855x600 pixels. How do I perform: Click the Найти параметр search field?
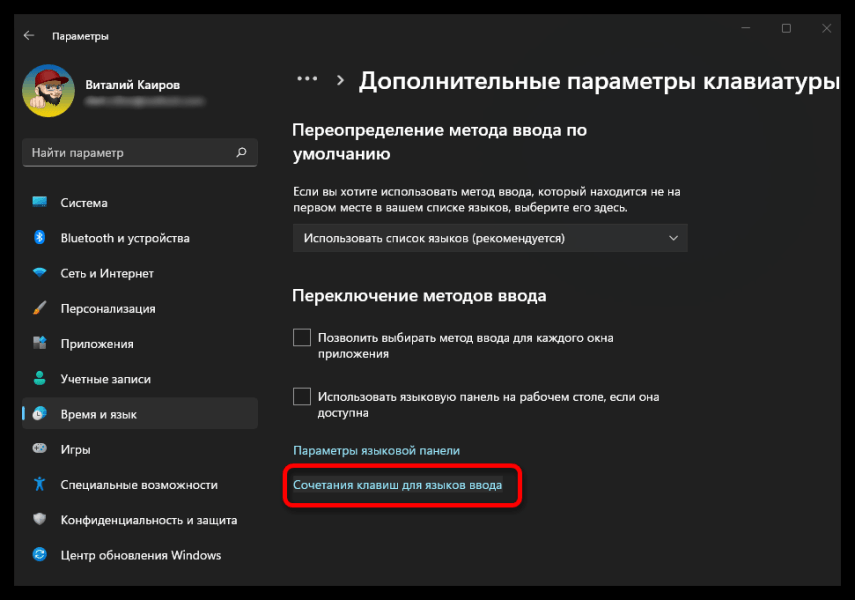pyautogui.click(x=139, y=152)
